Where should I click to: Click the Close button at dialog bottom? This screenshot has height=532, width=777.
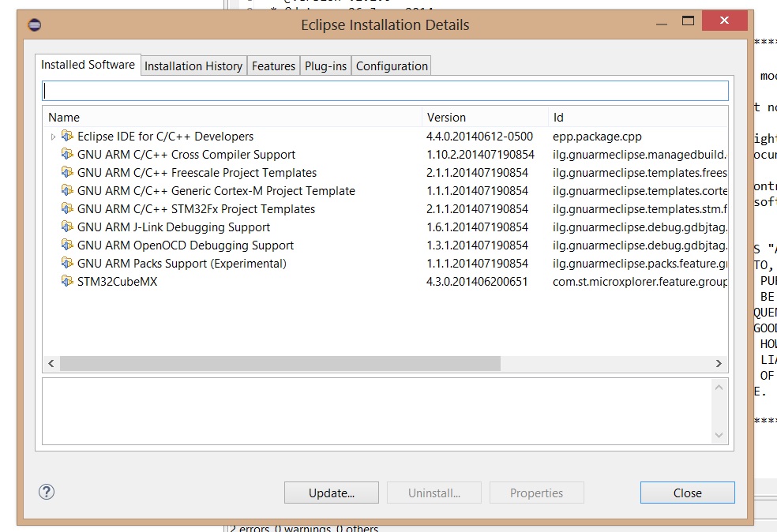pos(687,493)
